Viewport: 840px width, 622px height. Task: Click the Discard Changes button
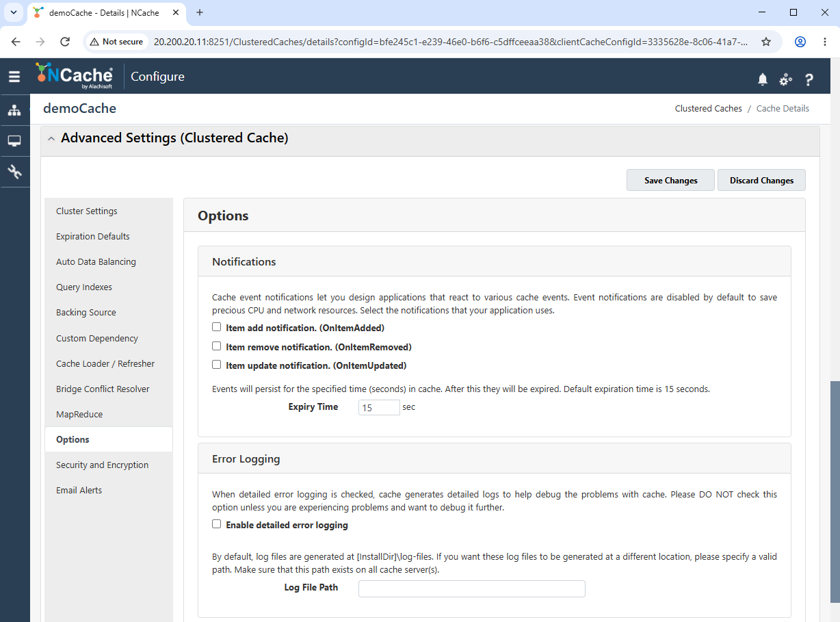point(761,180)
